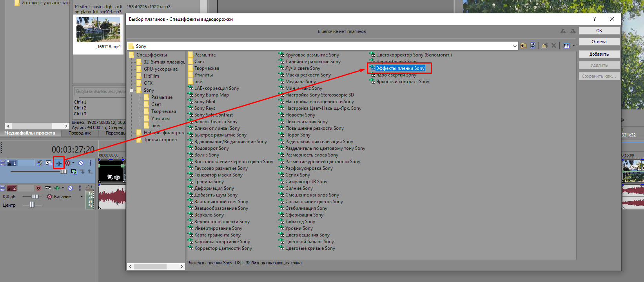Open automation dropdown arrow on video track 1

73,163
